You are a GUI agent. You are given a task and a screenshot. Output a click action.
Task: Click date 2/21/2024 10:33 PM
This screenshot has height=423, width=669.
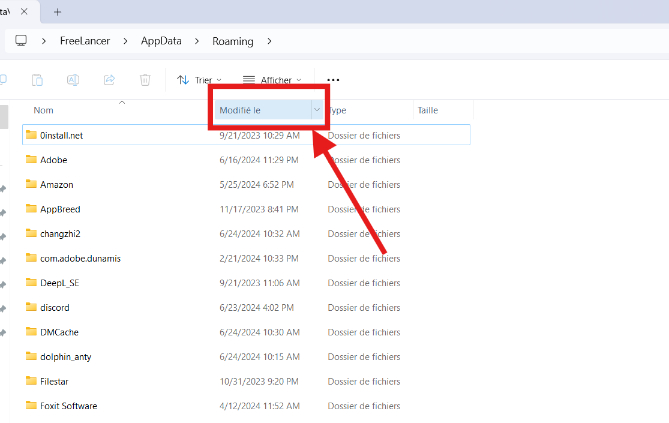259,258
